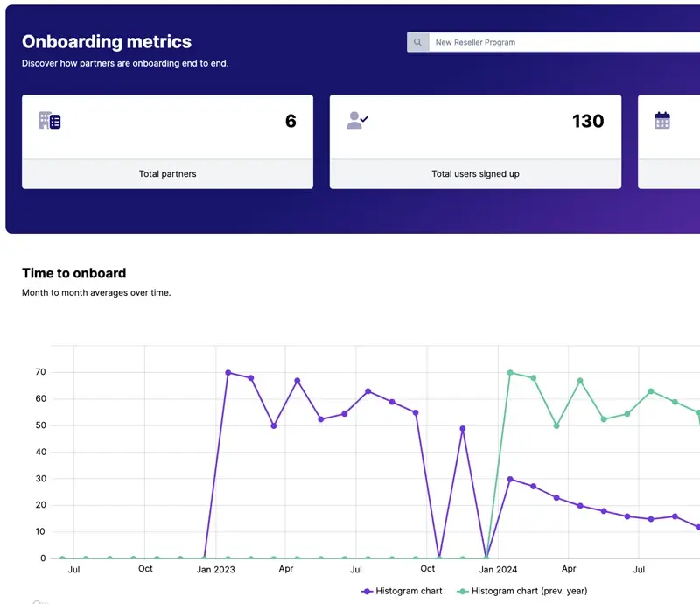Viewport: 700px width, 604px height.
Task: Focus the New Reseller Program search field
Action: (560, 42)
